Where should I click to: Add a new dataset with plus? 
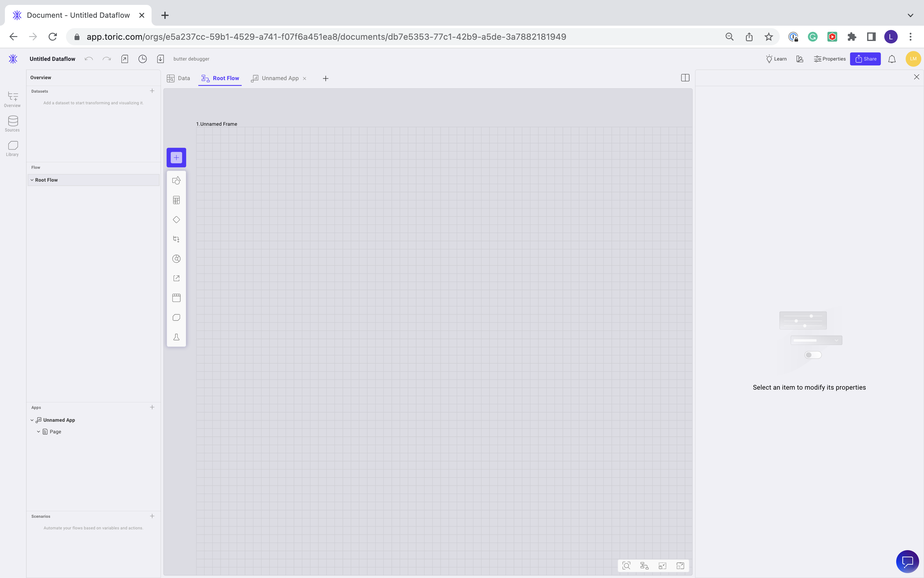tap(152, 91)
